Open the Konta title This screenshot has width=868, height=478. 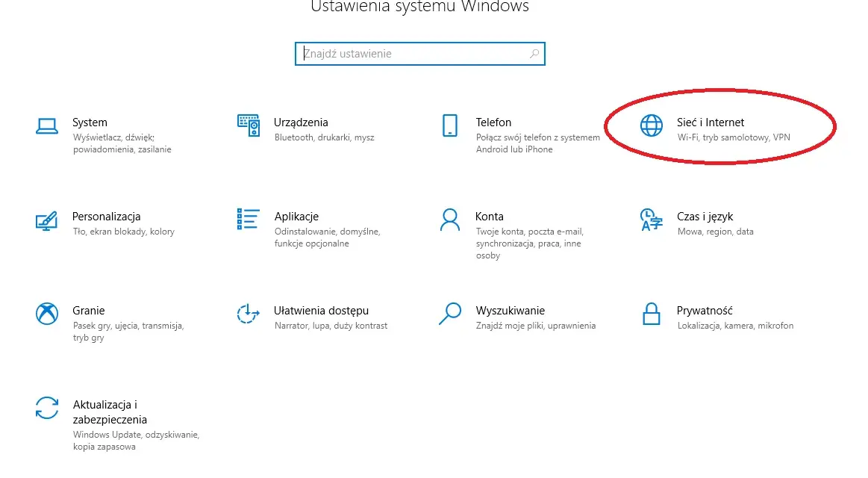(490, 217)
